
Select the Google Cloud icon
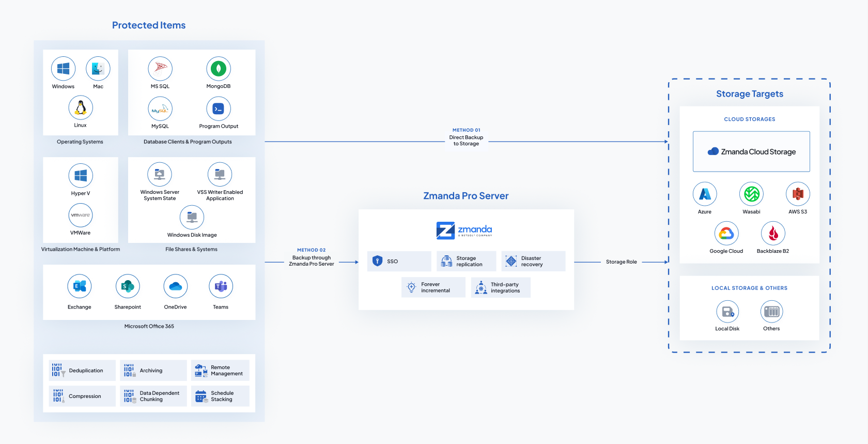pyautogui.click(x=726, y=234)
